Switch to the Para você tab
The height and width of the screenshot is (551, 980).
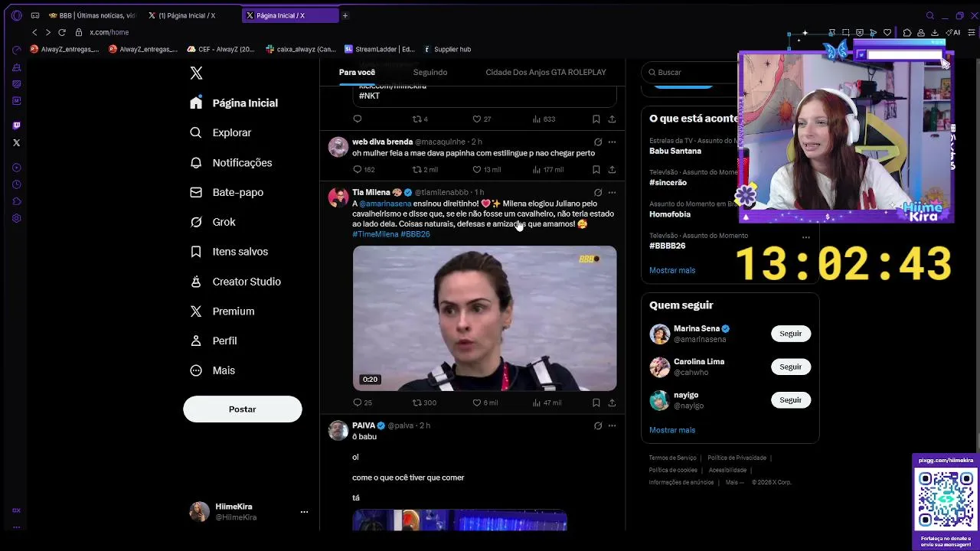(357, 72)
